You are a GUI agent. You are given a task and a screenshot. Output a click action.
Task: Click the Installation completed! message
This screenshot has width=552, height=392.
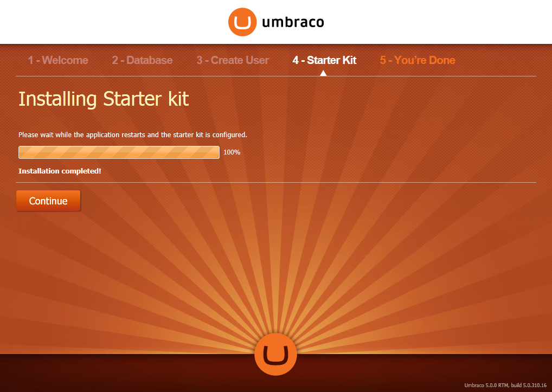tap(60, 171)
